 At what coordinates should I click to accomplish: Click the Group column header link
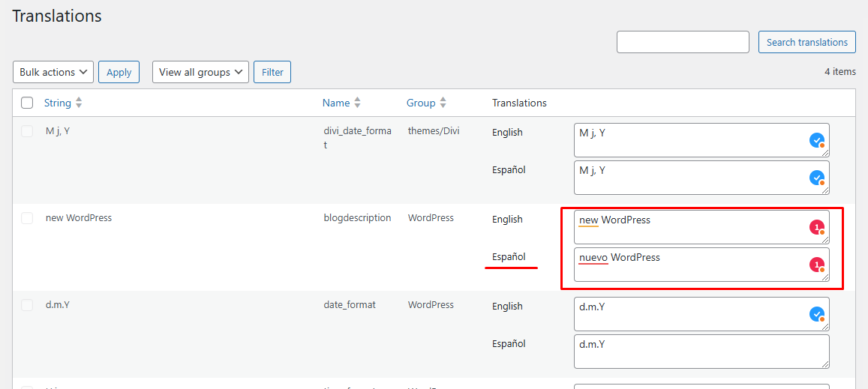coord(421,103)
